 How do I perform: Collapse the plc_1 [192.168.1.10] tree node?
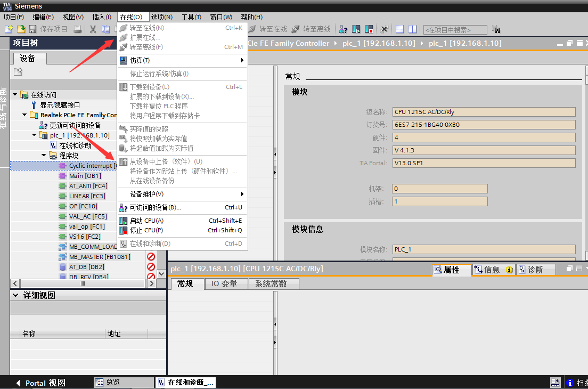coord(35,135)
